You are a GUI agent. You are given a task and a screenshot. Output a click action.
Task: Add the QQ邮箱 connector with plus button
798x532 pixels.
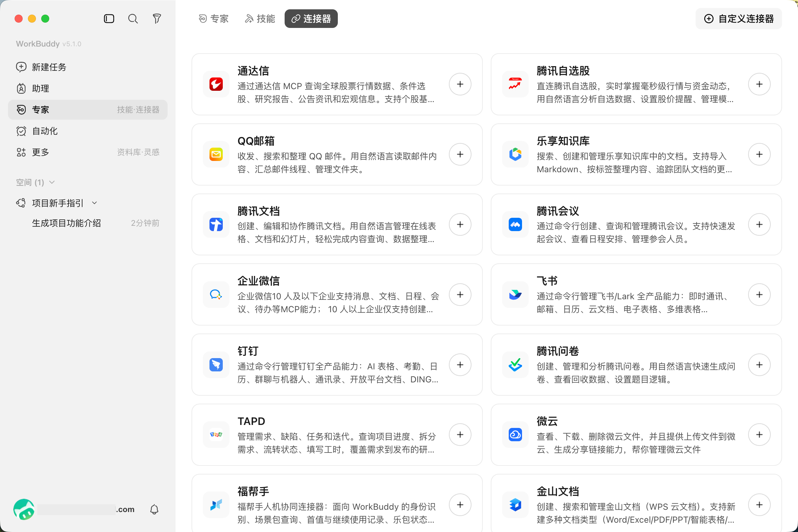(460, 154)
